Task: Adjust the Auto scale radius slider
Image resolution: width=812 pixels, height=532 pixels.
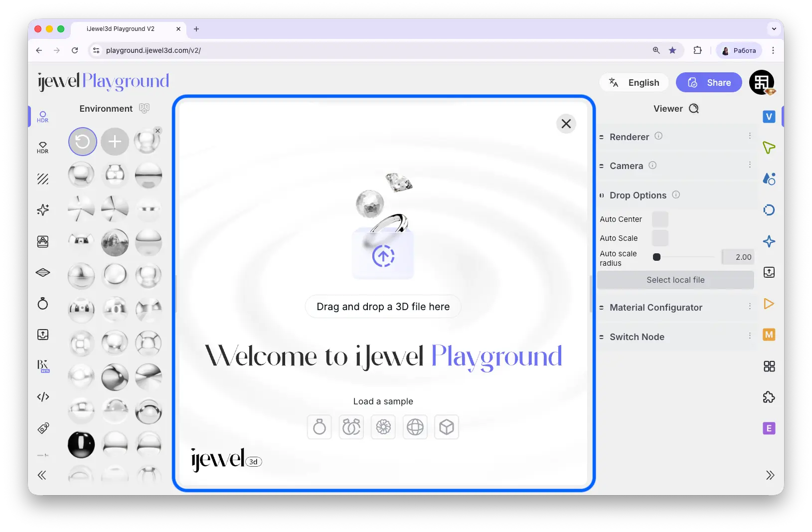Action: coord(684,257)
